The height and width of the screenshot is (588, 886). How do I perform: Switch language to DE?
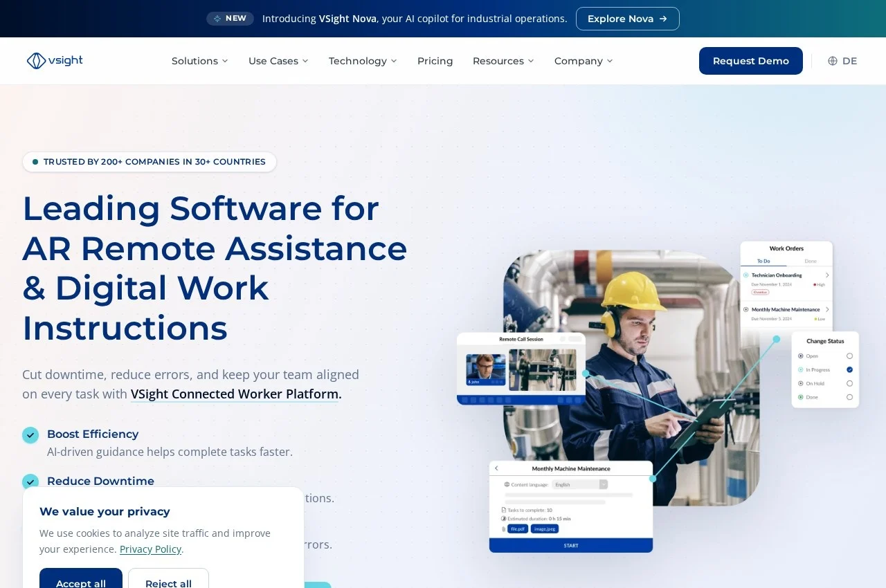pyautogui.click(x=842, y=61)
